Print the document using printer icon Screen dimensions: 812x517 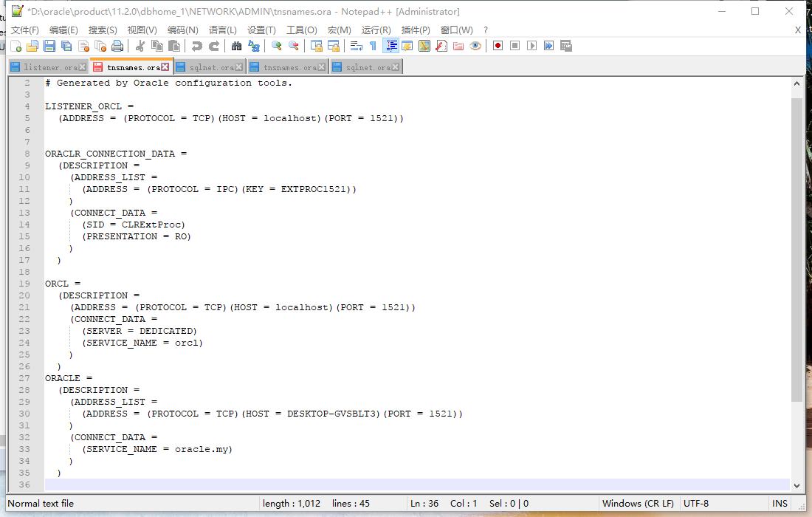[x=117, y=46]
